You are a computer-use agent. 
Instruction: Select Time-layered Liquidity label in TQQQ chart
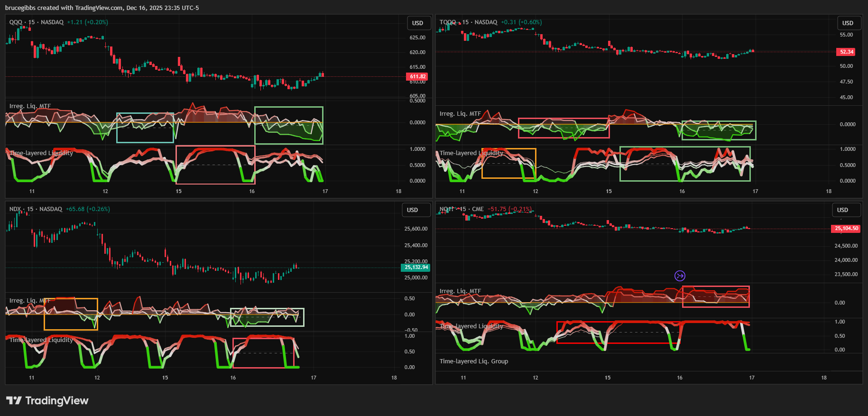pyautogui.click(x=471, y=153)
